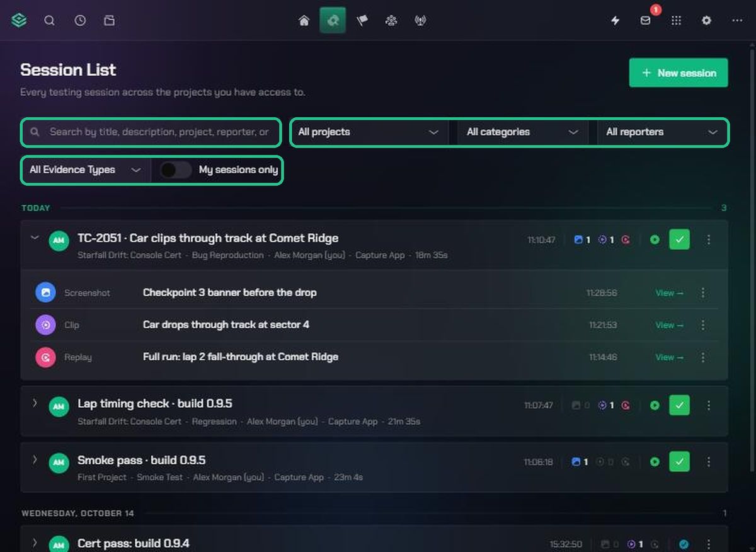756x552 pixels.
Task: Open the All projects dropdown
Action: pos(369,132)
